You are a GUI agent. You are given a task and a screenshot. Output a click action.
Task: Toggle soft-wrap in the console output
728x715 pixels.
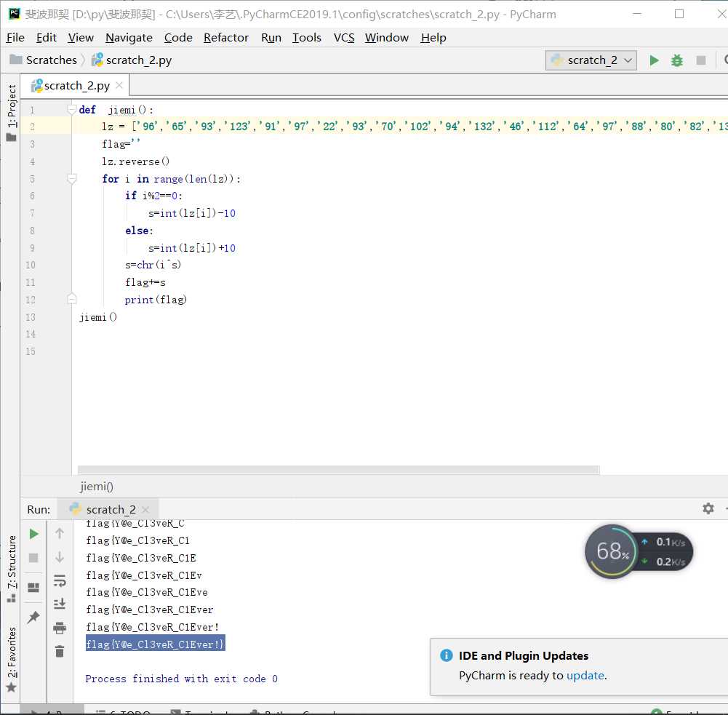(x=60, y=580)
